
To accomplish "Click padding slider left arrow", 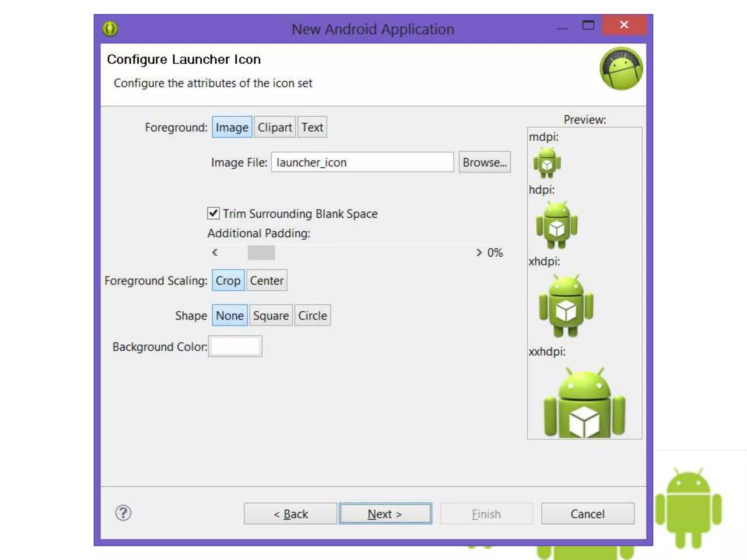I will tap(215, 252).
